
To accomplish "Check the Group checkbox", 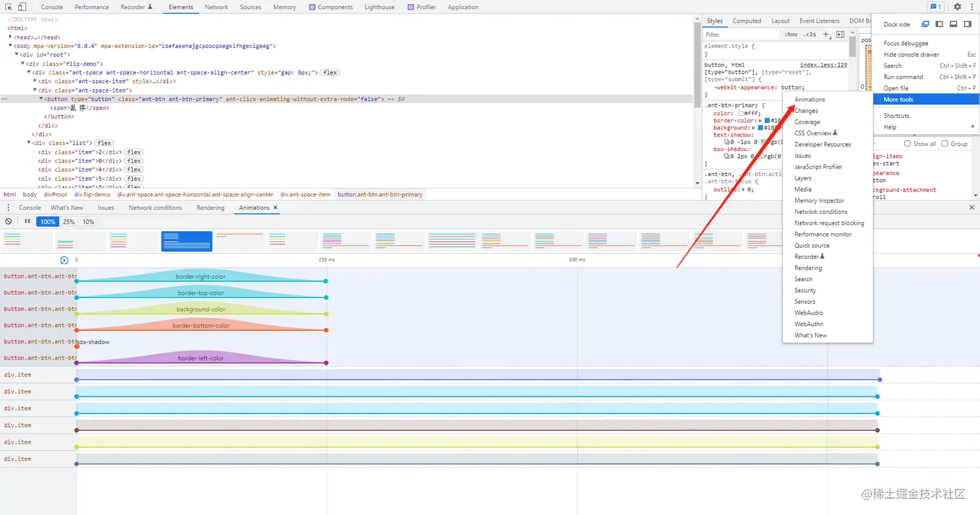I will 945,144.
